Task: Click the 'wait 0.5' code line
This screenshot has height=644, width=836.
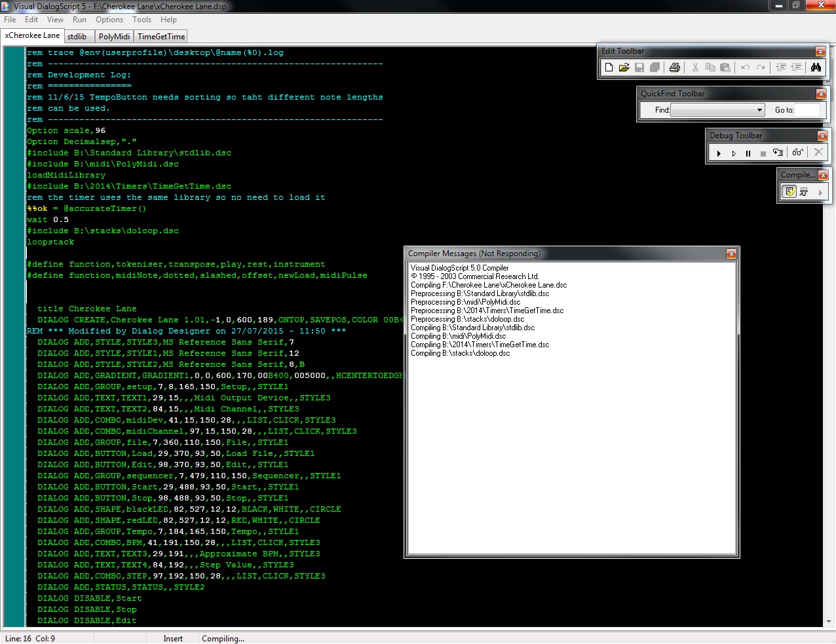Action: click(48, 219)
